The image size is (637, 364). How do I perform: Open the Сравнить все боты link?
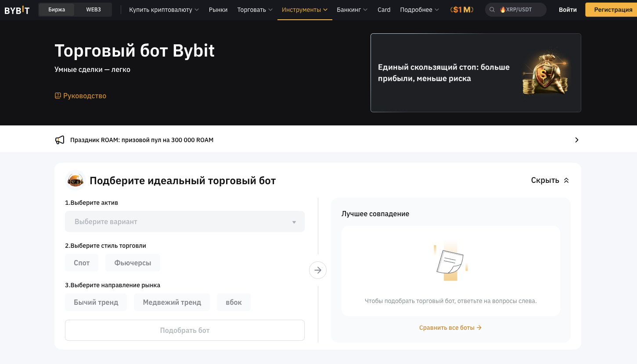tap(450, 328)
